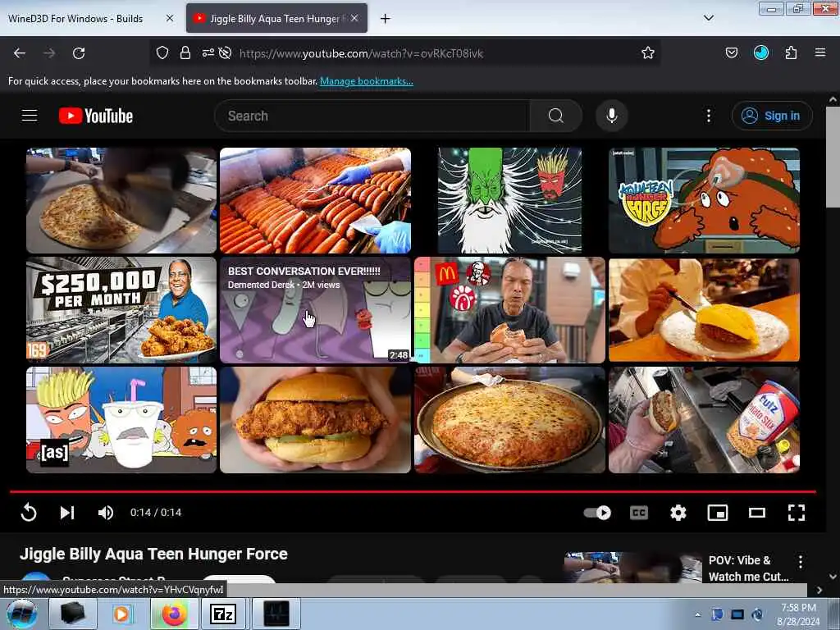The width and height of the screenshot is (840, 630).
Task: Open Firefox application hamburger menu
Action: 819,52
